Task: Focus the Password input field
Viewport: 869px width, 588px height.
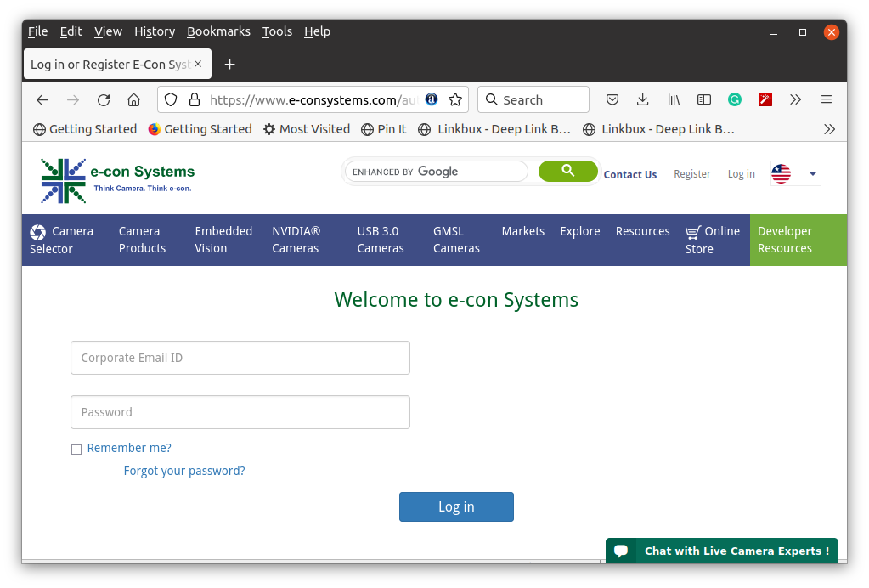Action: click(240, 412)
